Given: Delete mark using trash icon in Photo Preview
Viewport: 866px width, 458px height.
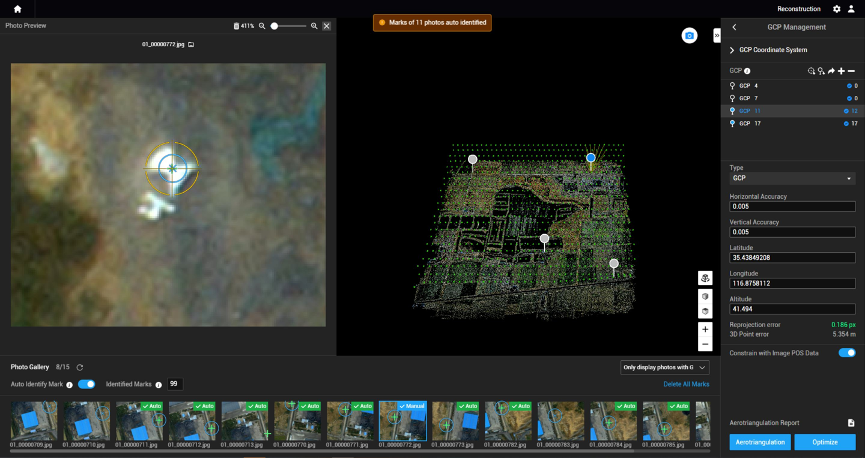Looking at the screenshot, I should [x=236, y=26].
